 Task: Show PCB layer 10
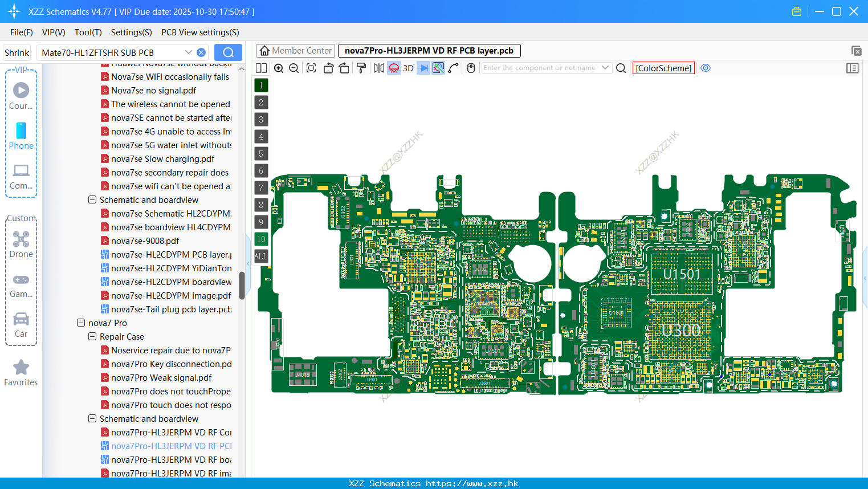click(x=261, y=239)
